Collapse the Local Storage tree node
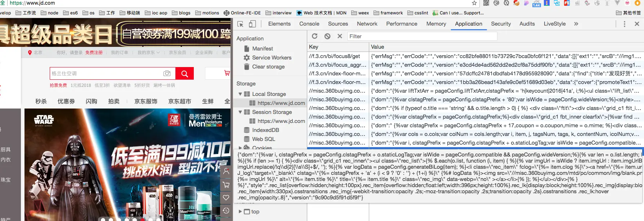The width and height of the screenshot is (644, 221). pos(240,94)
